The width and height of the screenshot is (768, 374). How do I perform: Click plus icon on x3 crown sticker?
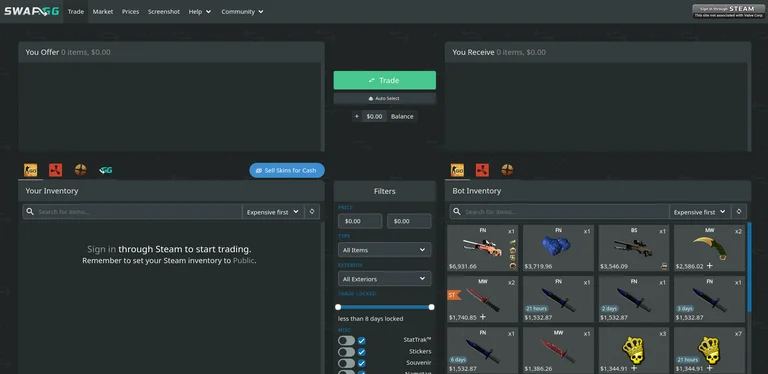click(634, 368)
